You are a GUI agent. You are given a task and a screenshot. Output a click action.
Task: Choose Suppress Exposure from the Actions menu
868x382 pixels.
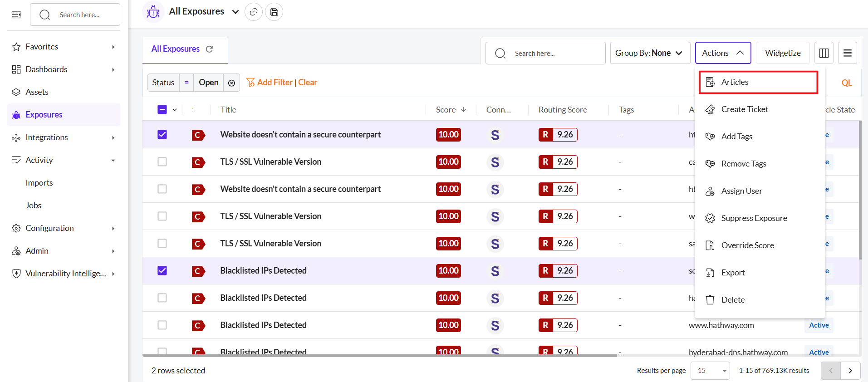[x=760, y=218]
